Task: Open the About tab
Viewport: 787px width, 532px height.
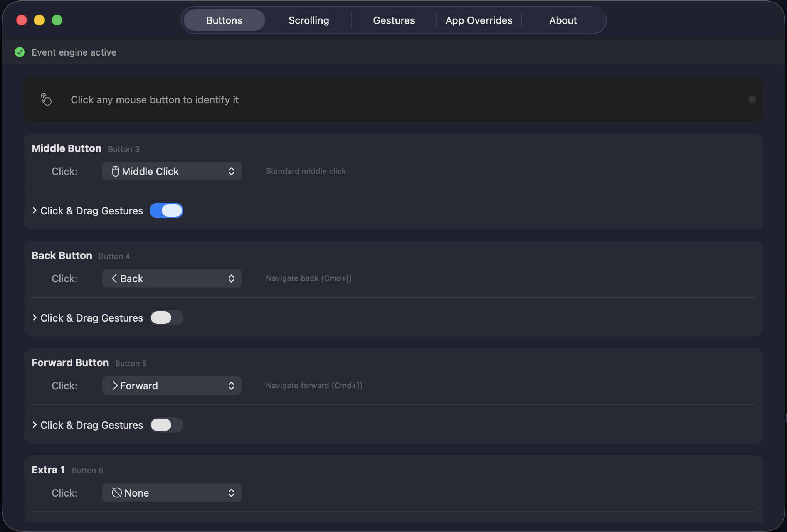Action: click(x=563, y=20)
